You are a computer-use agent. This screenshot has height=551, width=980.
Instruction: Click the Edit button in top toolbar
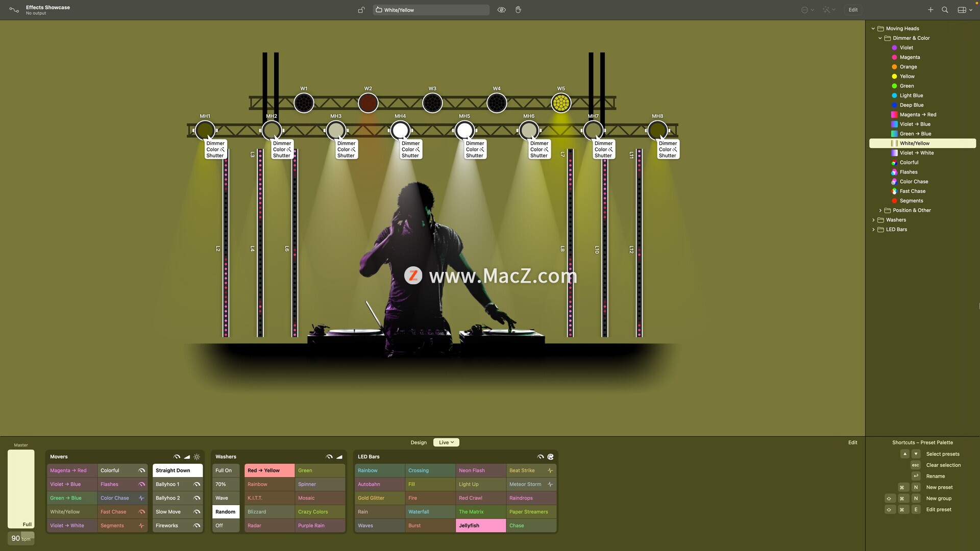(x=853, y=10)
